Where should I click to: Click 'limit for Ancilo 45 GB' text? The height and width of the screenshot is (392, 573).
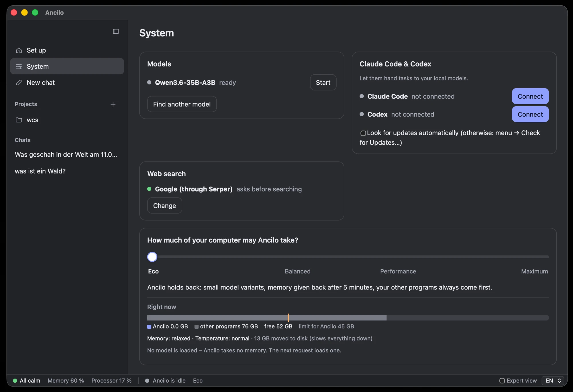click(x=326, y=326)
